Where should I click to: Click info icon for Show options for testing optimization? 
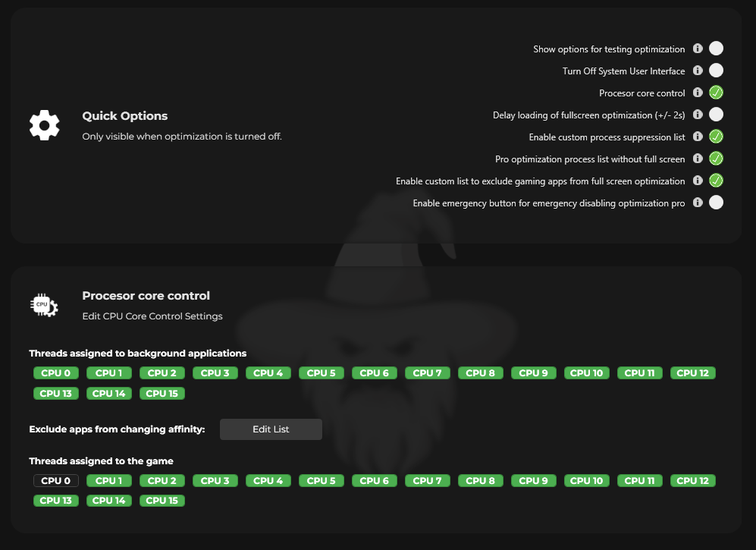698,48
